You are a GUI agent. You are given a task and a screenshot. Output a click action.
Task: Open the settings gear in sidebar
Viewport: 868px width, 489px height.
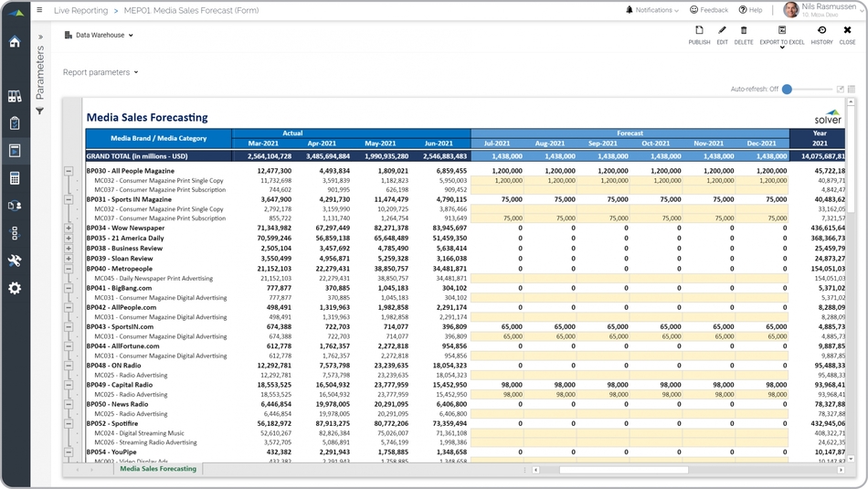15,288
